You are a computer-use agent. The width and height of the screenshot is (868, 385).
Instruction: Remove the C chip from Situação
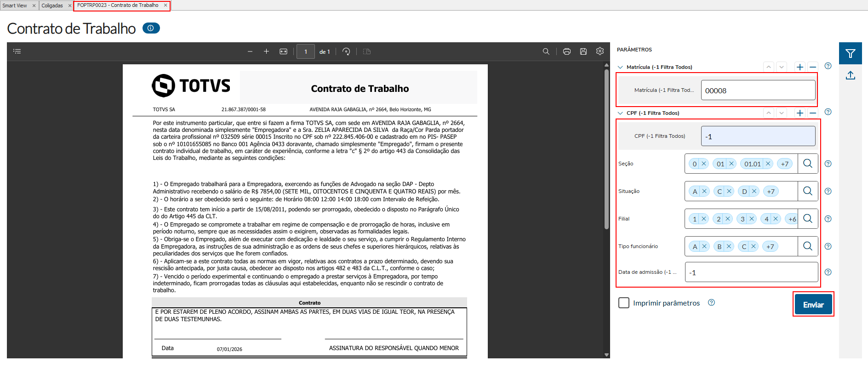(729, 191)
